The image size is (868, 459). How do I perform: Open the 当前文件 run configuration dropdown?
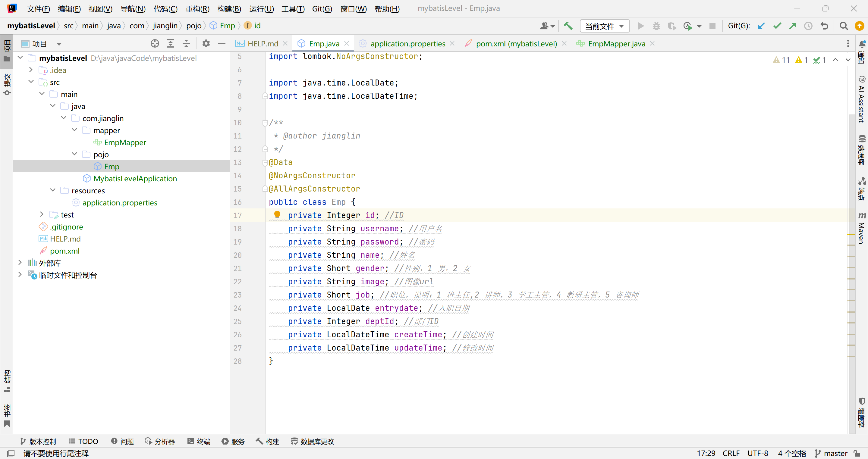605,26
